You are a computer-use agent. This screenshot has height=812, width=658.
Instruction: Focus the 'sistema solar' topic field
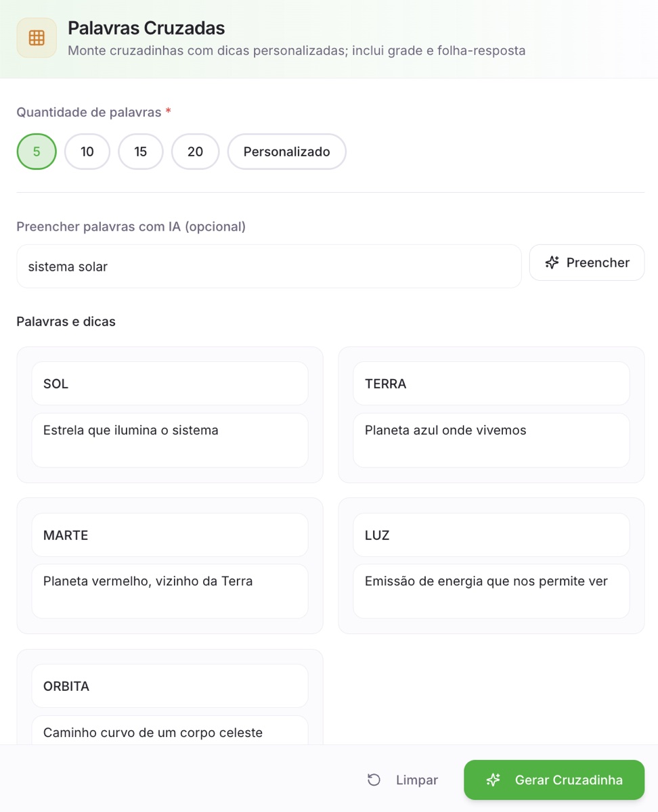click(x=269, y=267)
